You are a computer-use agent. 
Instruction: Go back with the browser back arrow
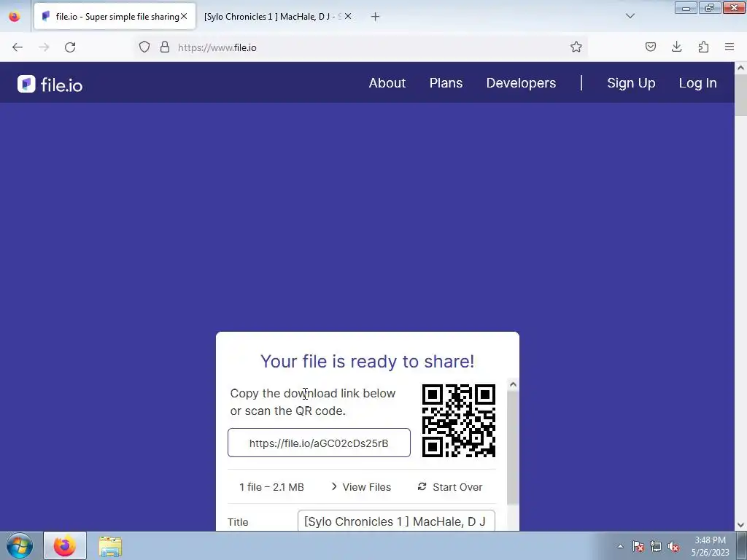click(18, 47)
